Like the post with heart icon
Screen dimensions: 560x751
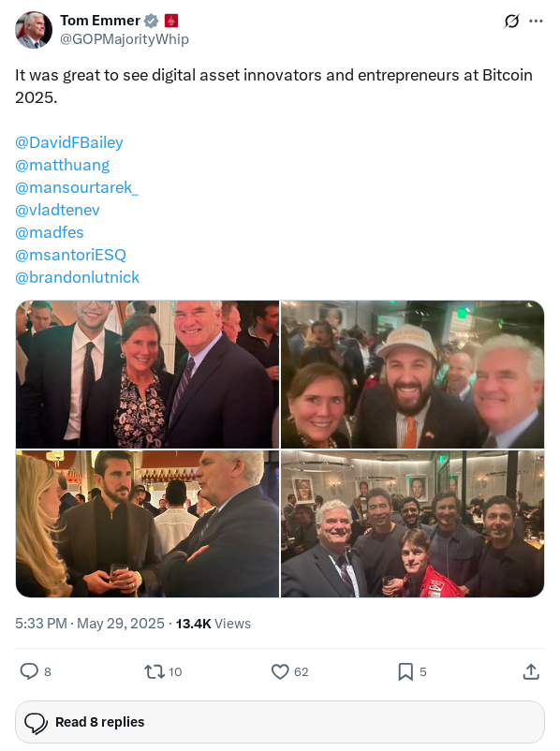pyautogui.click(x=280, y=671)
